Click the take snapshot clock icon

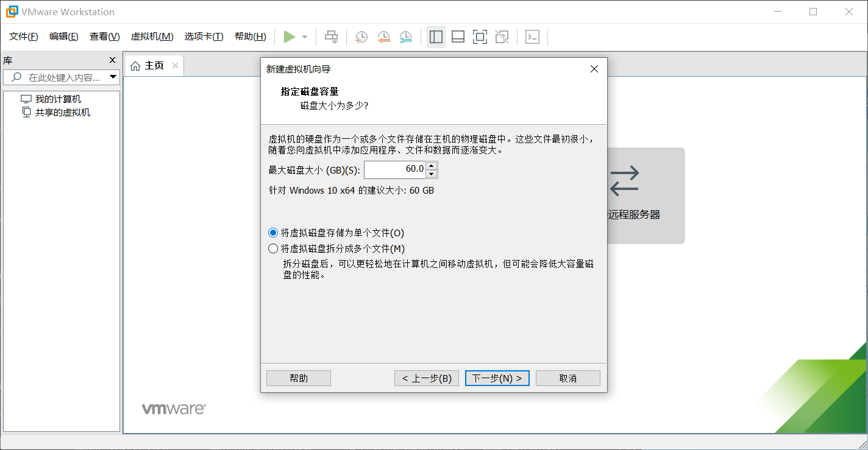click(x=361, y=37)
